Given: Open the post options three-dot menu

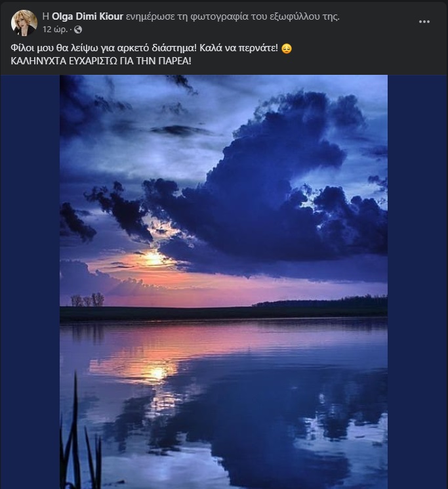Looking at the screenshot, I should coord(424,22).
